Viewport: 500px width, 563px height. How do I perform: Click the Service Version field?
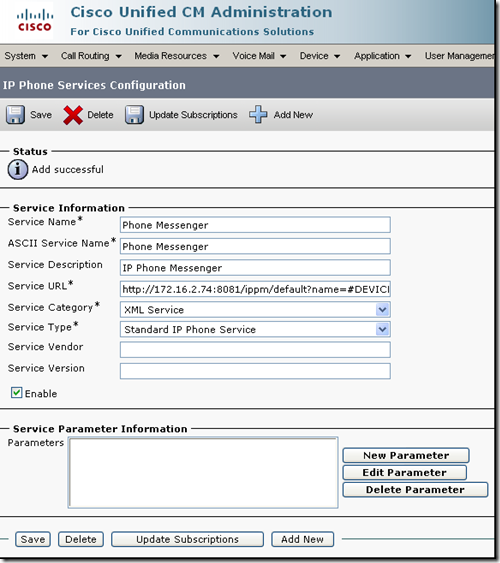point(255,371)
